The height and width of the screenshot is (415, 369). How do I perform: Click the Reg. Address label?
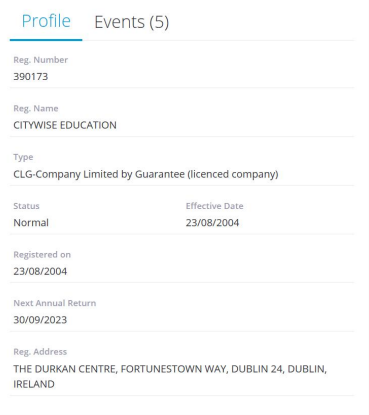pos(40,352)
